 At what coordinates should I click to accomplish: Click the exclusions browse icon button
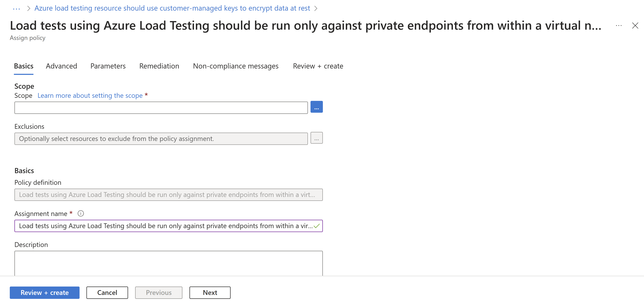pos(317,138)
